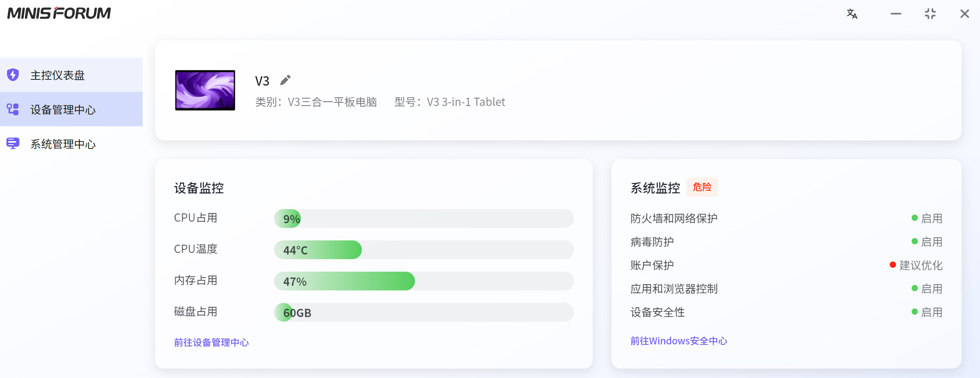
Task: Click the restore-down window icon
Action: pos(930,14)
